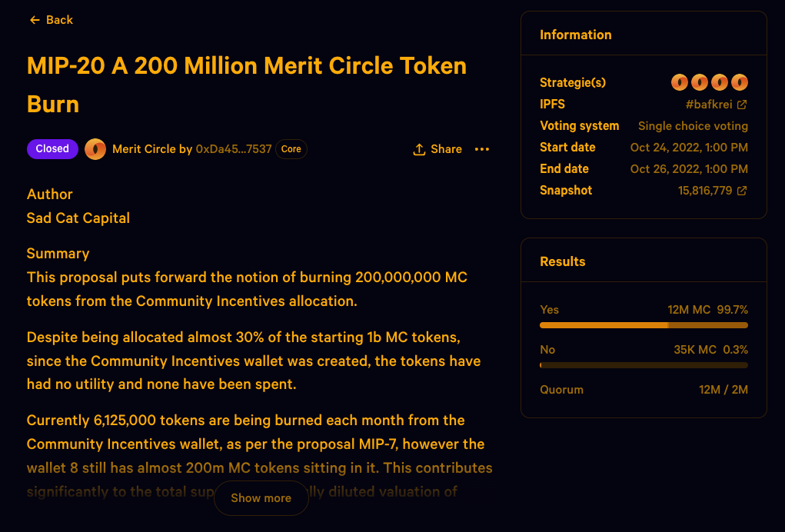Click the back arrow icon
Screen dimensions: 785x532
pyautogui.click(x=35, y=20)
